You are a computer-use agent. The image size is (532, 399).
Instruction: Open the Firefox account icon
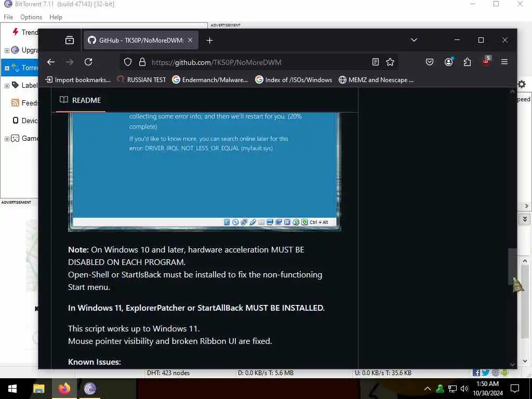[x=448, y=62]
